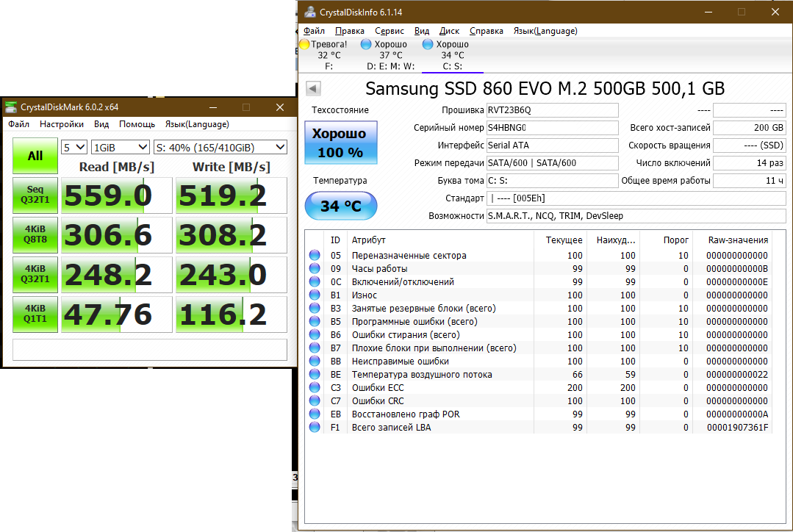Click the 4KiB Q1T1 write result 116.2

click(231, 314)
